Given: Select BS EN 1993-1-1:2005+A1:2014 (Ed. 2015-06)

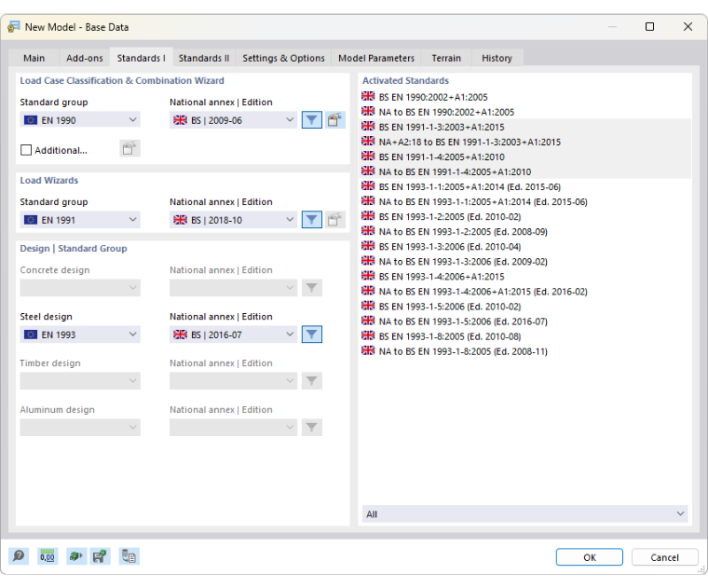Looking at the screenshot, I should point(525,186).
